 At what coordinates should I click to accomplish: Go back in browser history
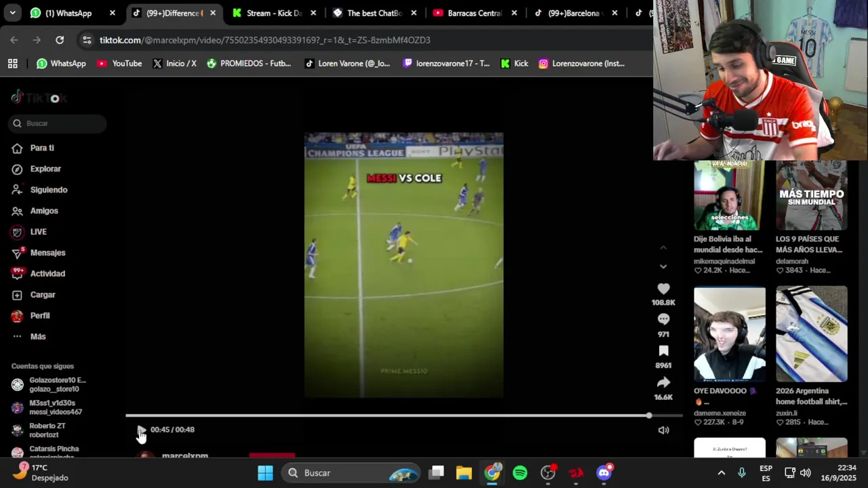tap(14, 40)
